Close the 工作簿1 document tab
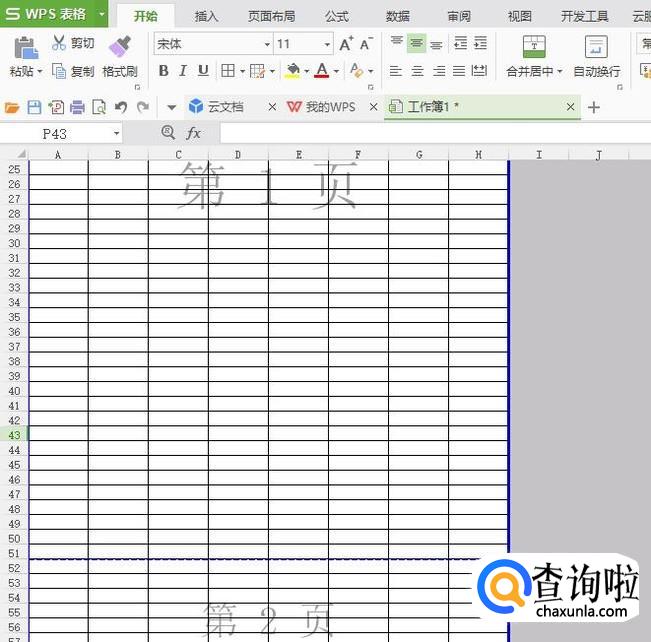Viewport: 651px width, 642px height. (570, 107)
